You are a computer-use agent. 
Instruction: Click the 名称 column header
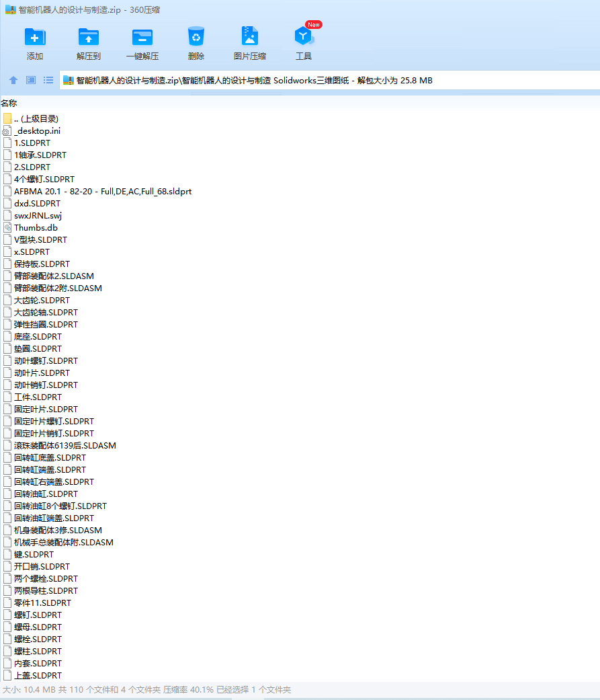tap(9, 103)
